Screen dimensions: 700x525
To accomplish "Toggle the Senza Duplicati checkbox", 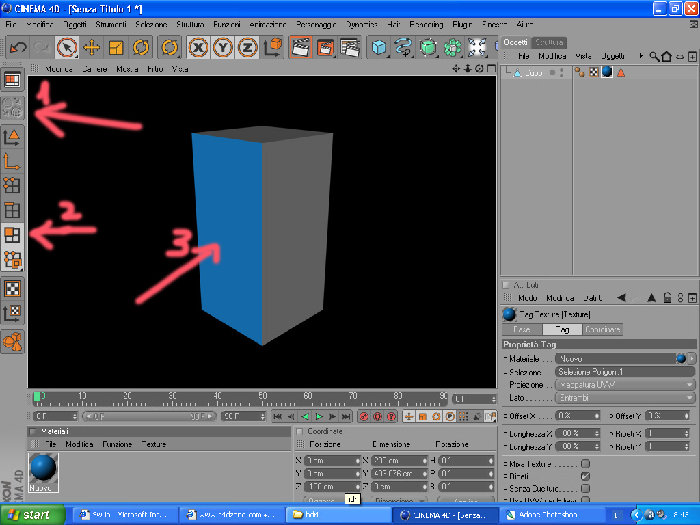I will 585,488.
